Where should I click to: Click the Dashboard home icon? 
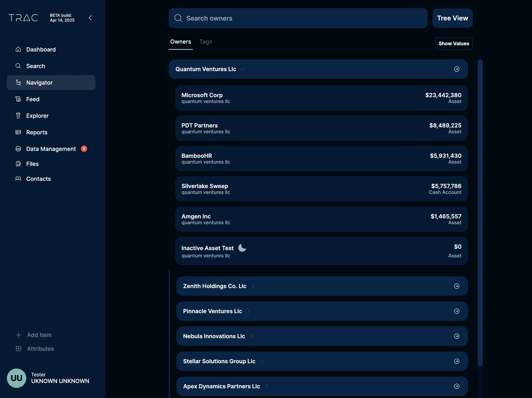[x=18, y=49]
